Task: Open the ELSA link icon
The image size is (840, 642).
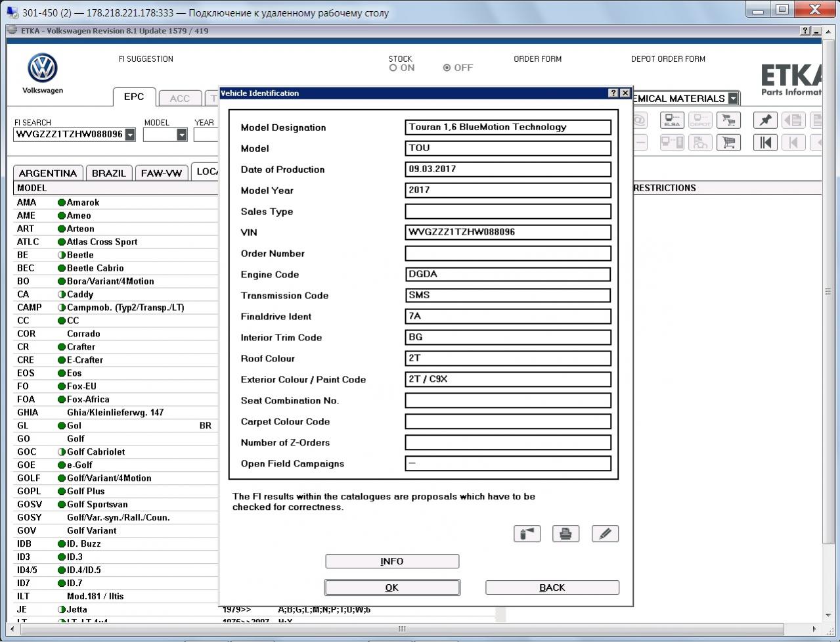Action: click(672, 120)
